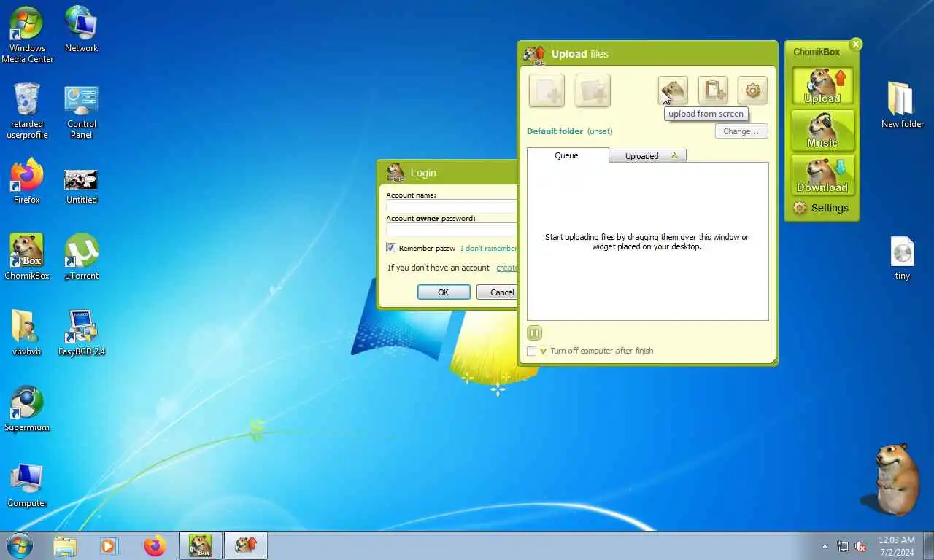Select the Computer desktop icon

tap(27, 484)
